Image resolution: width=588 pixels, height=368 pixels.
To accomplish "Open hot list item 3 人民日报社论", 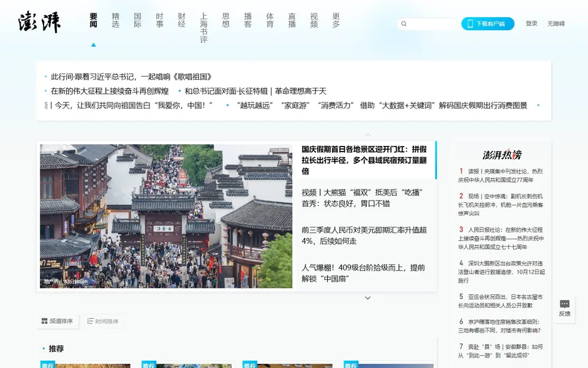I will click(x=501, y=238).
